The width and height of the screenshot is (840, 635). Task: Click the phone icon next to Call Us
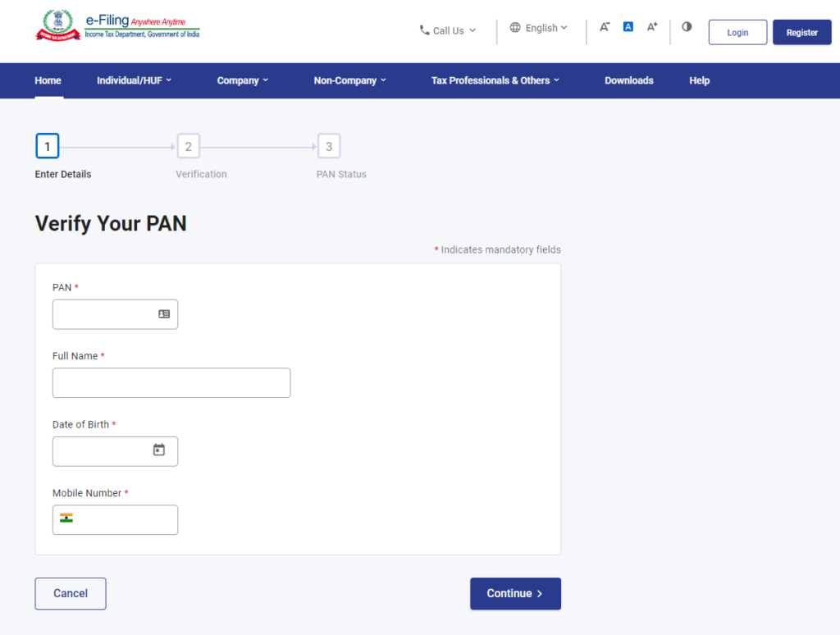[424, 30]
